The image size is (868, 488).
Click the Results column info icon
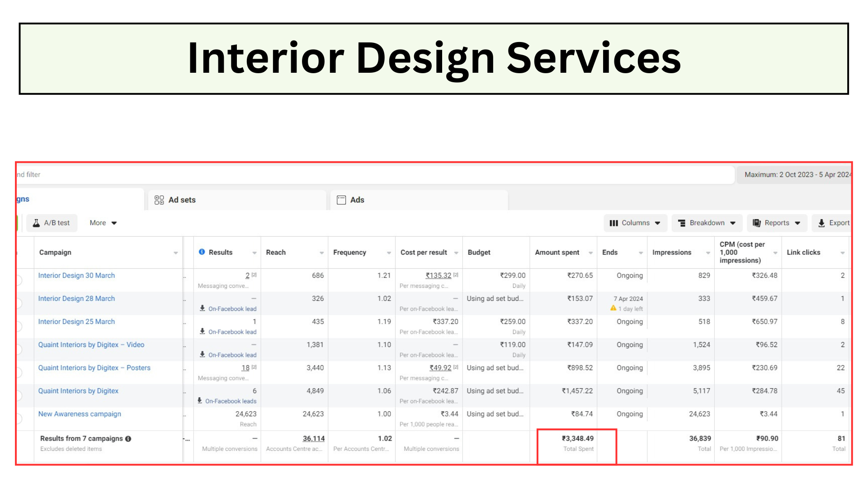click(x=202, y=252)
